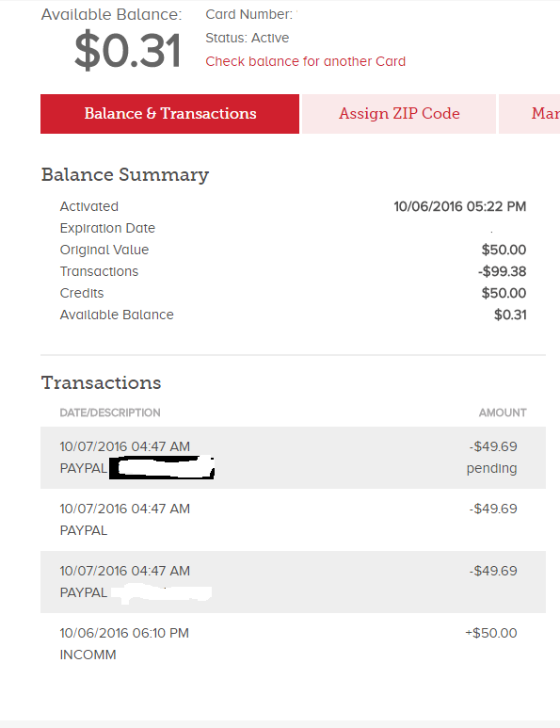The width and height of the screenshot is (560, 728).
Task: Click Check balance for another Card link
Action: (305, 61)
